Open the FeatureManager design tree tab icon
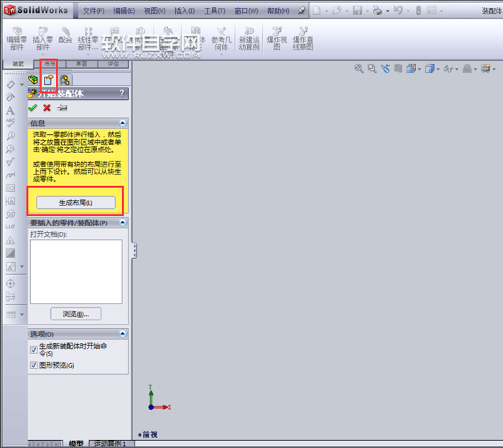The image size is (503, 448). click(33, 80)
